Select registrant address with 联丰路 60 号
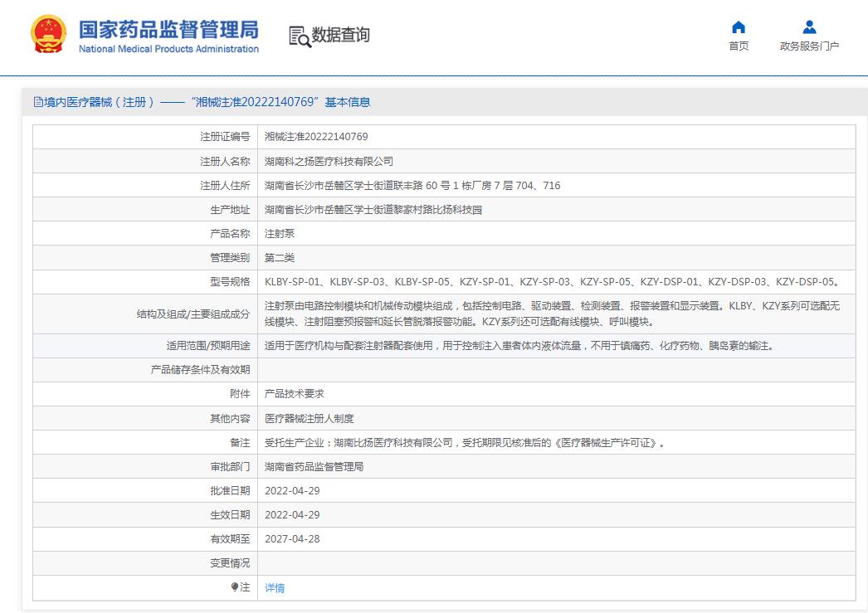Image resolution: width=868 pixels, height=613 pixels. click(412, 185)
